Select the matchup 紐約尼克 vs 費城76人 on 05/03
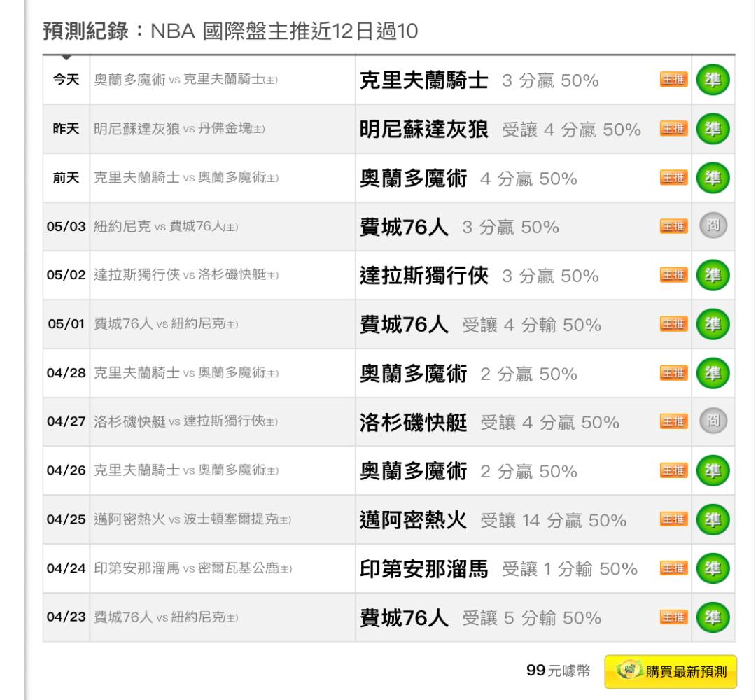The width and height of the screenshot is (756, 700). (166, 226)
